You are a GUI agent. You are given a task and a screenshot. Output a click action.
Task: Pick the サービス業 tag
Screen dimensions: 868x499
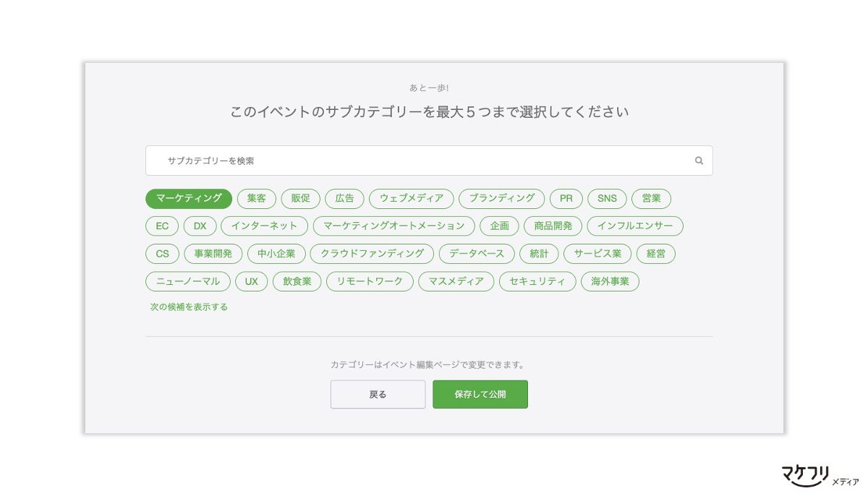597,254
